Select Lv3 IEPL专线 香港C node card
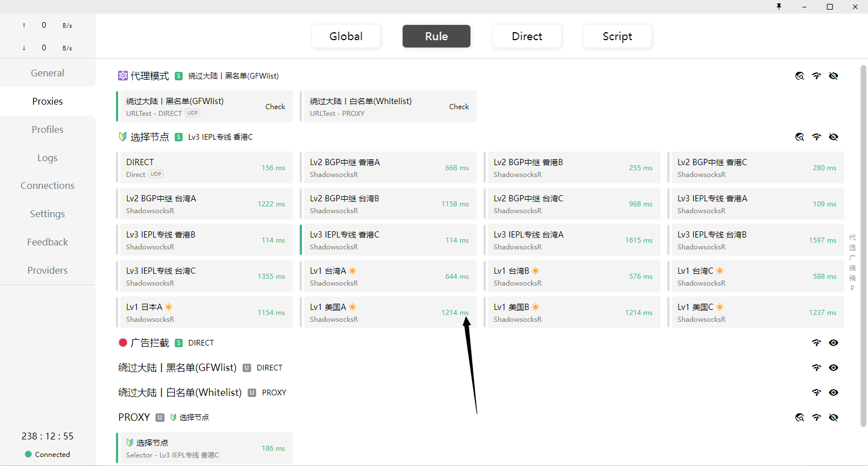The width and height of the screenshot is (868, 466). click(388, 240)
